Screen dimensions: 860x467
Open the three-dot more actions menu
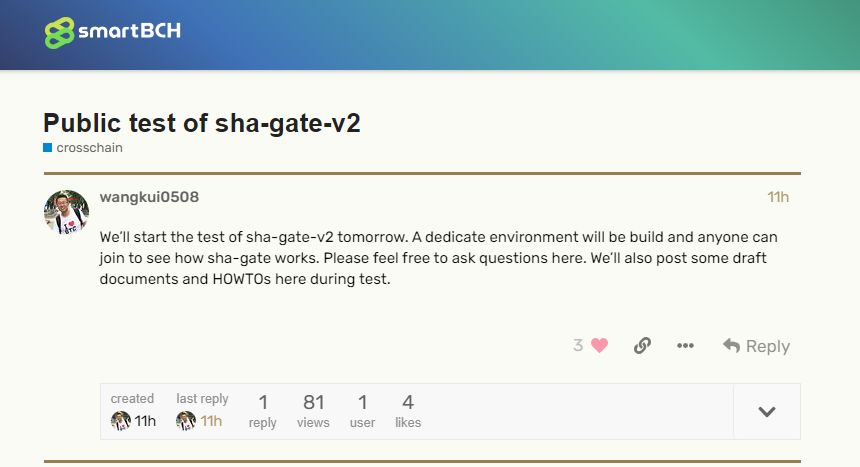(685, 345)
